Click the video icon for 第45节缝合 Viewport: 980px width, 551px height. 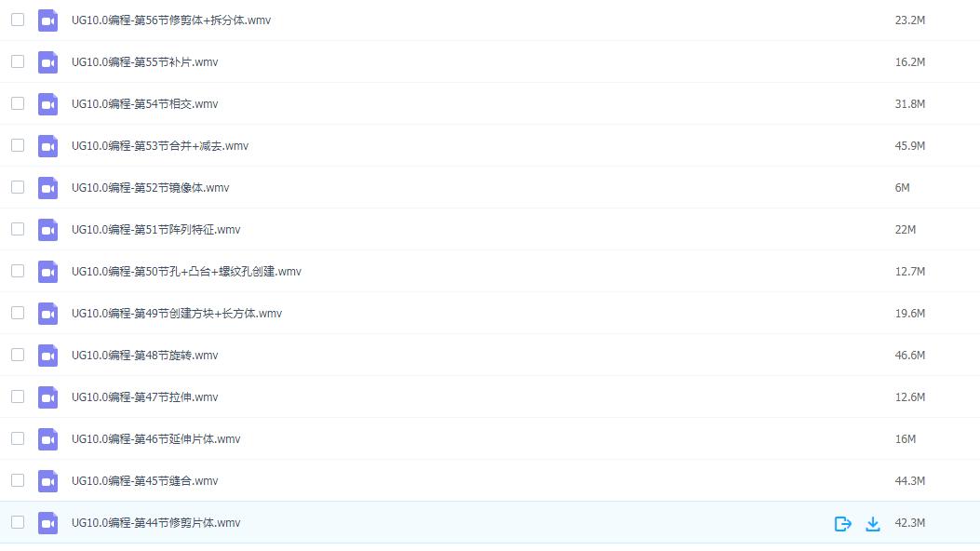47,481
